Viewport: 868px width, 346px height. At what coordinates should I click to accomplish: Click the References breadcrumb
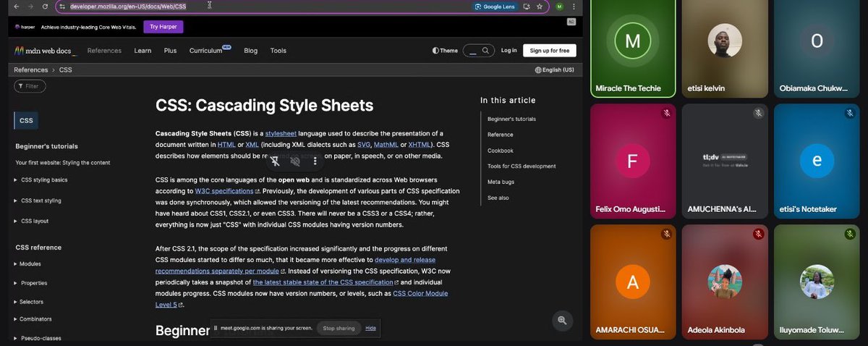pos(30,70)
